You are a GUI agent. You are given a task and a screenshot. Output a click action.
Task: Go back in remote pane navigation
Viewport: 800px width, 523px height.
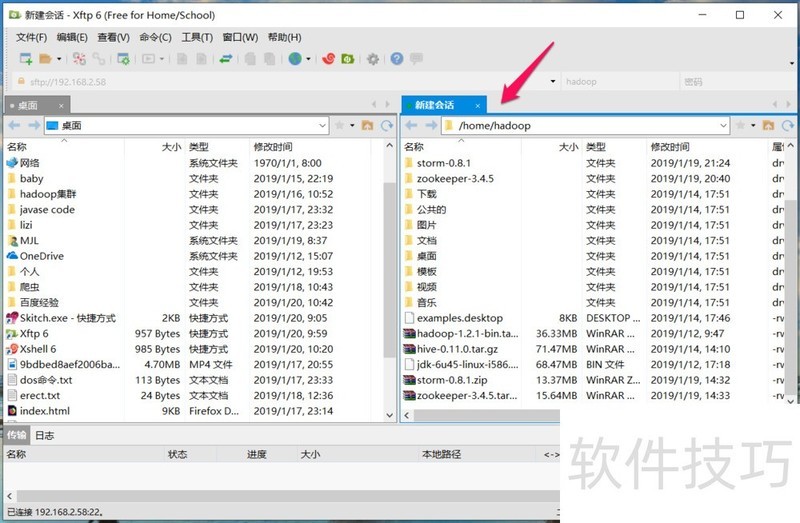411,125
